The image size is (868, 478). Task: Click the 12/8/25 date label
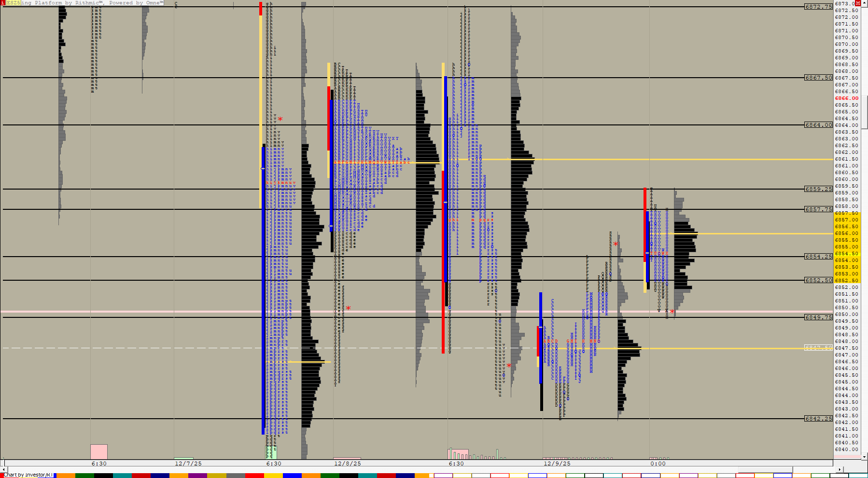[x=347, y=464]
